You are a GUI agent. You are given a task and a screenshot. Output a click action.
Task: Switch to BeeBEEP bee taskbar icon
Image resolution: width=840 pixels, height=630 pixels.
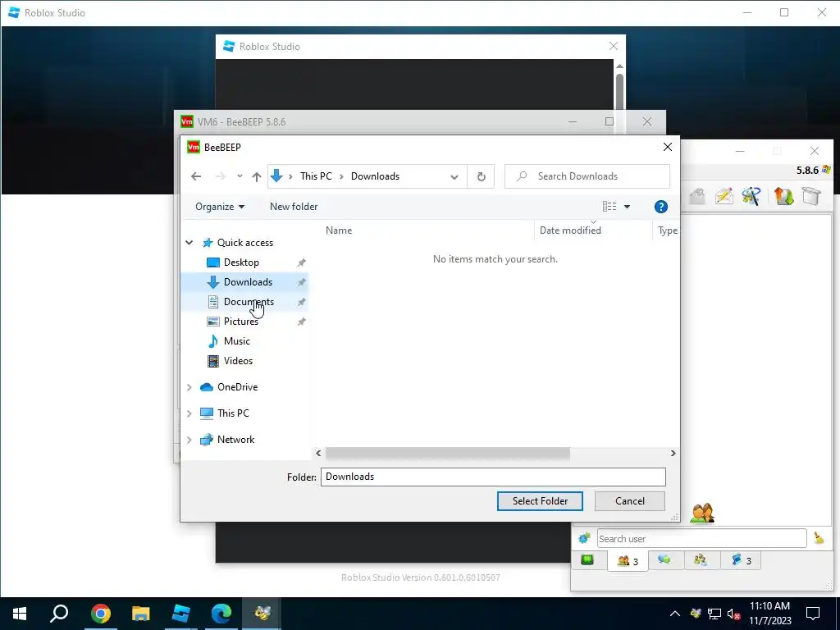coord(262,614)
